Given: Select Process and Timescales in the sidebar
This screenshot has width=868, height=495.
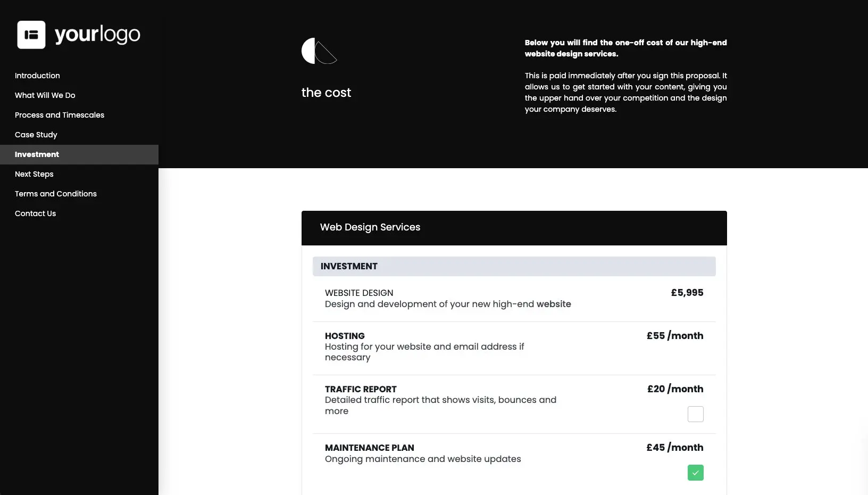Looking at the screenshot, I should 59,115.
